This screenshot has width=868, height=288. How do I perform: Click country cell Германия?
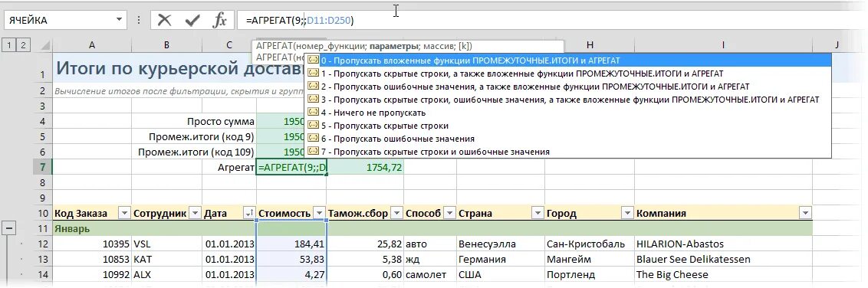coord(501,259)
